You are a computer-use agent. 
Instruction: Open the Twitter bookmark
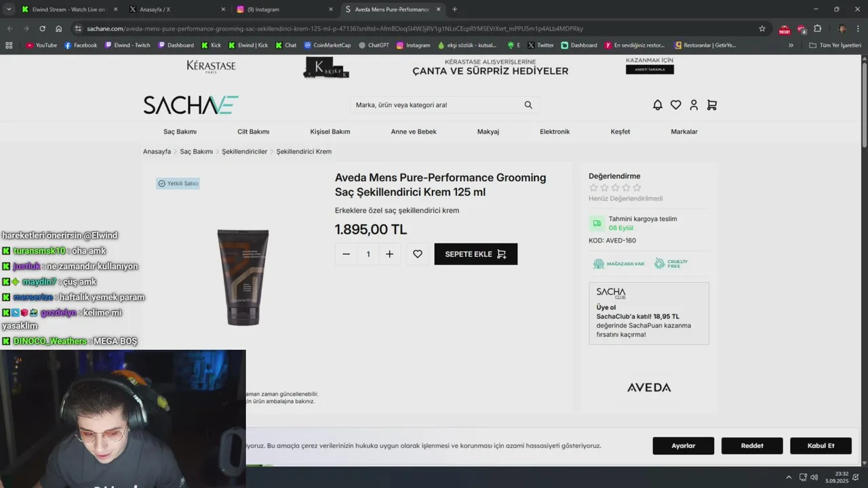(x=540, y=45)
